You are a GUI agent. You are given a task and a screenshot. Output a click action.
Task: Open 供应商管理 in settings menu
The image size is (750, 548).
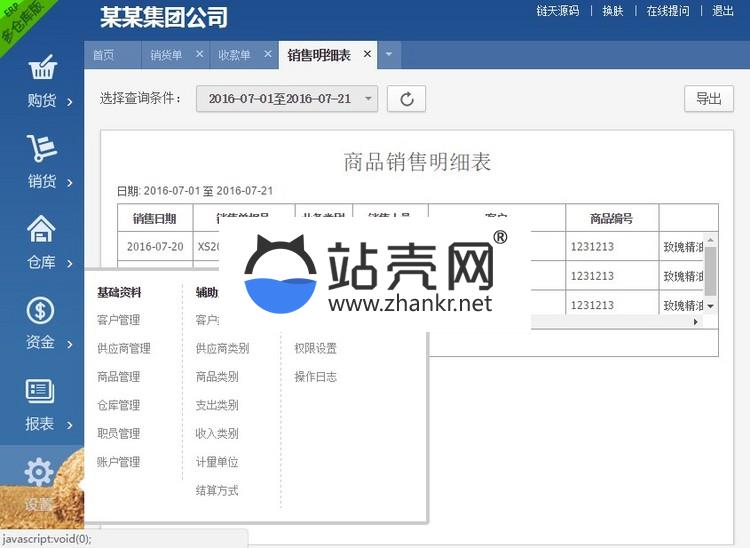(x=123, y=348)
